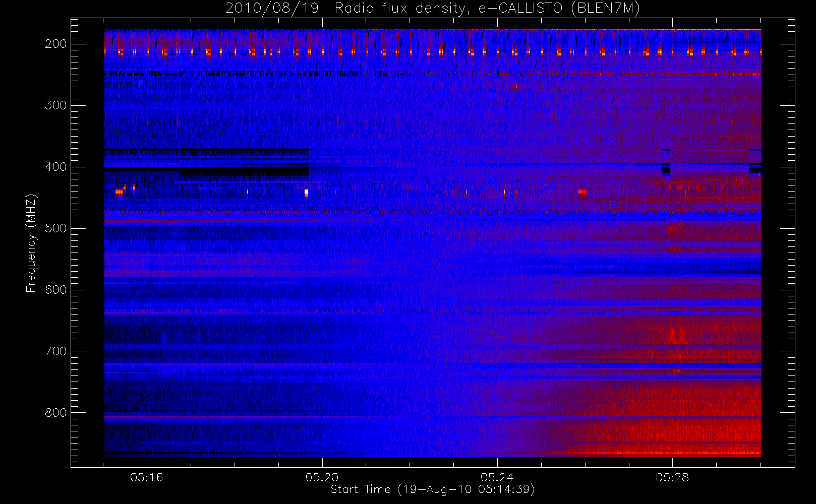
Task: Click the 800 frequency tick label
Action: (x=56, y=413)
